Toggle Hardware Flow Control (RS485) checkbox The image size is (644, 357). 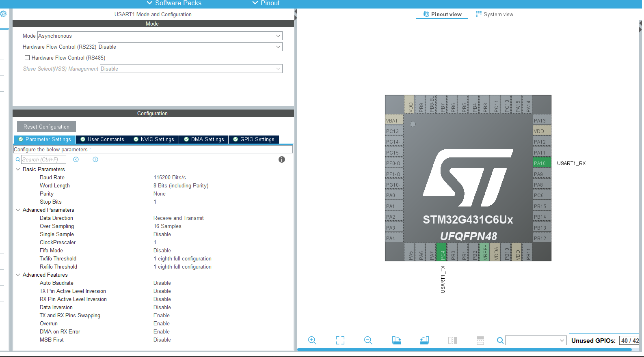tap(27, 58)
